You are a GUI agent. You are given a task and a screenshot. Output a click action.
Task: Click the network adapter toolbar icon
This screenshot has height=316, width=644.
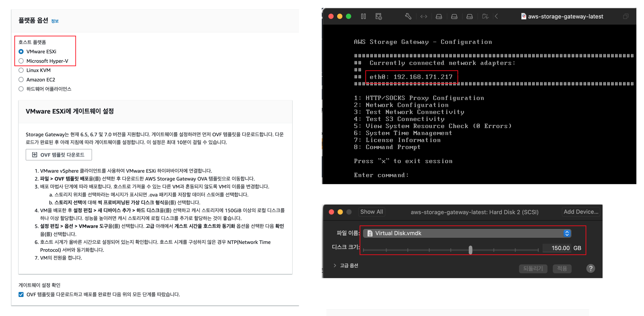click(424, 16)
